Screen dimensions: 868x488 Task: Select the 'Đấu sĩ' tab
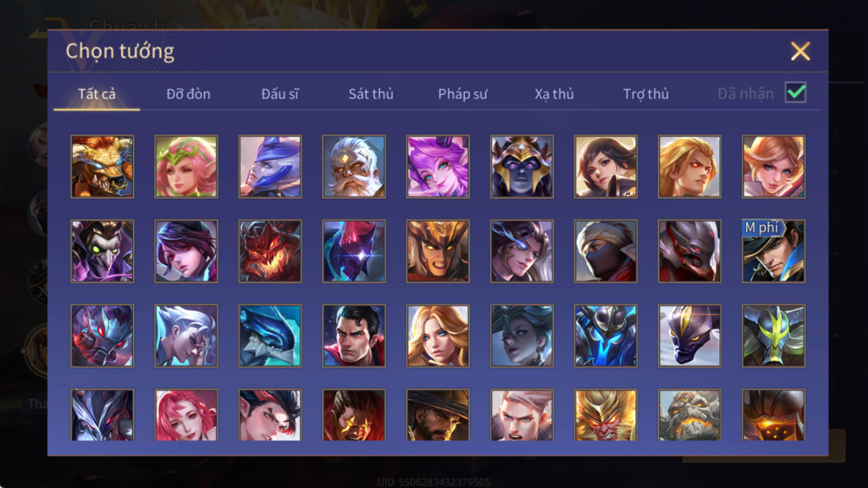tap(280, 94)
